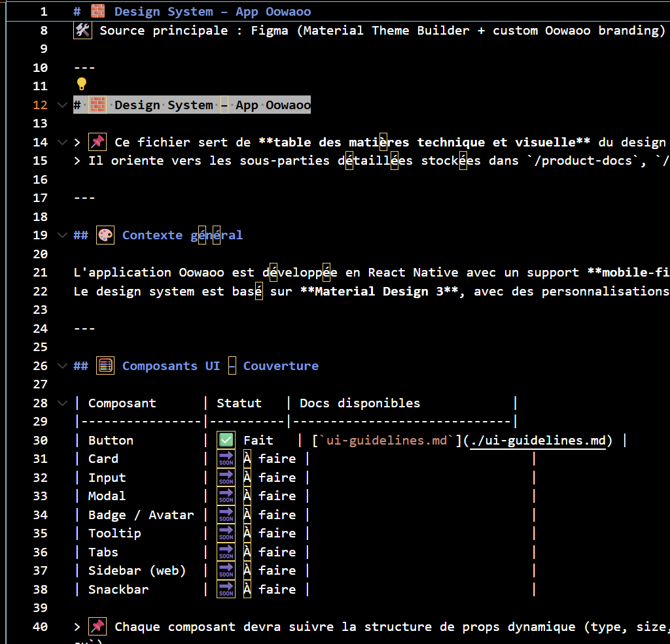Collapse the Design System heading at line 12
Viewport: 670px width, 644px height.
click(x=62, y=105)
